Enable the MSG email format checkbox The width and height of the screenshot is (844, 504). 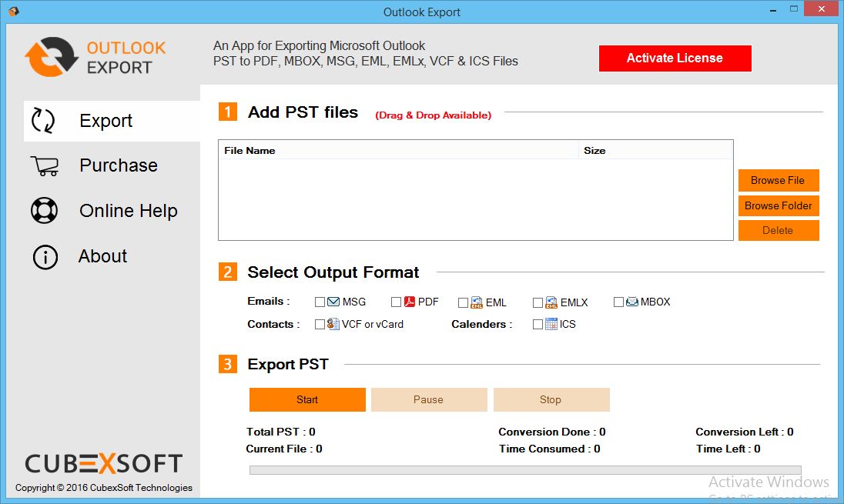click(320, 302)
